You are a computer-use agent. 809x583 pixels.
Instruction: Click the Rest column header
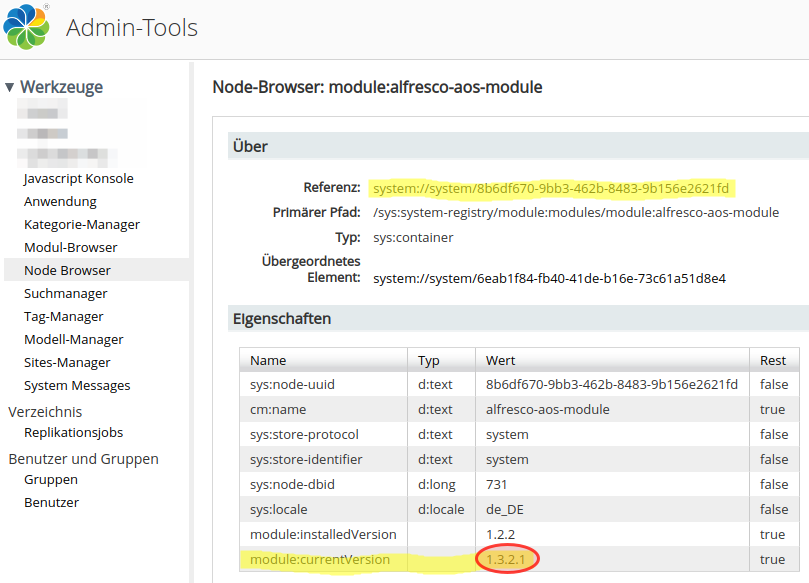pos(772,361)
